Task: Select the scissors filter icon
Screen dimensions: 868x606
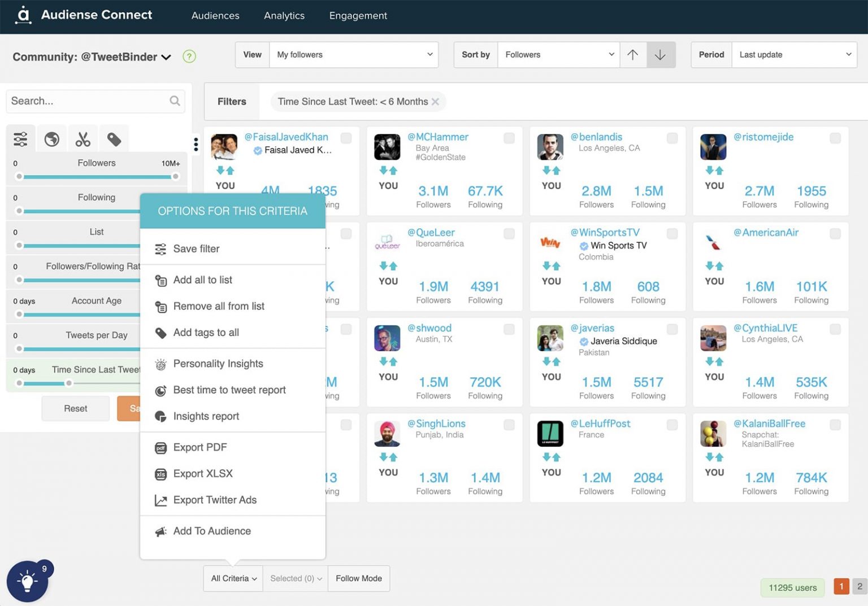Action: pos(83,139)
